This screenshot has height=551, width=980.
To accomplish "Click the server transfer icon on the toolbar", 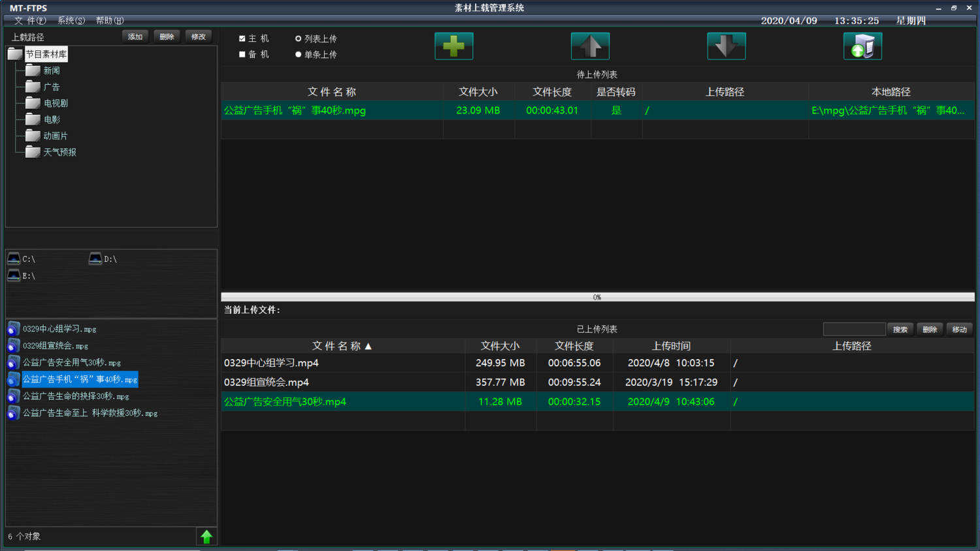I will click(862, 46).
